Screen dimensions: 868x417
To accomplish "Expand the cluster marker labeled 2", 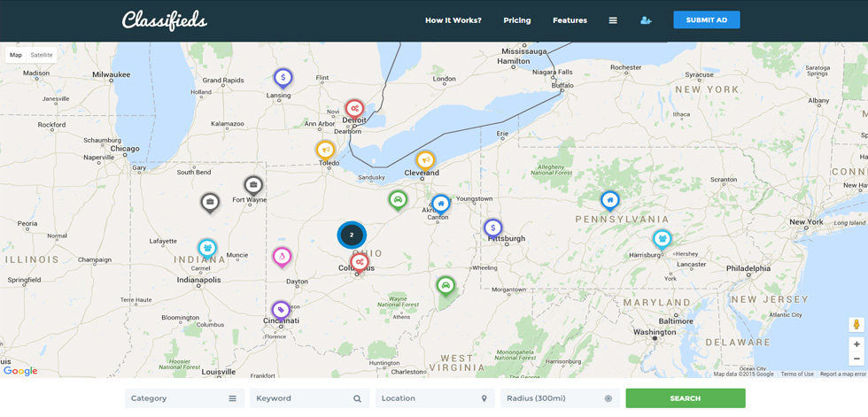I will (352, 235).
